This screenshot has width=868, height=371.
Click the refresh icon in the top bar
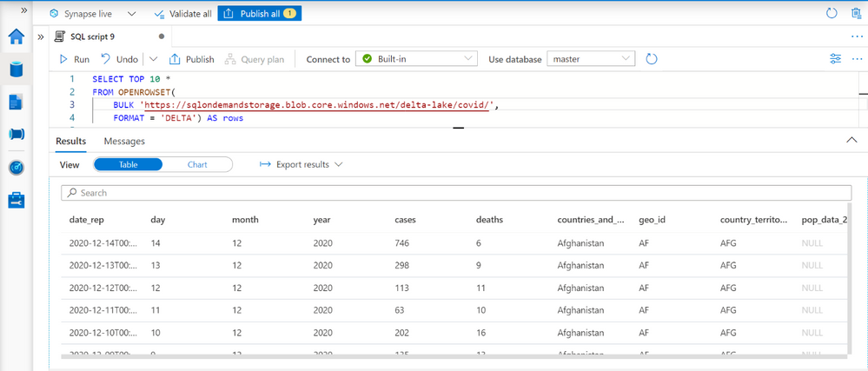click(832, 13)
